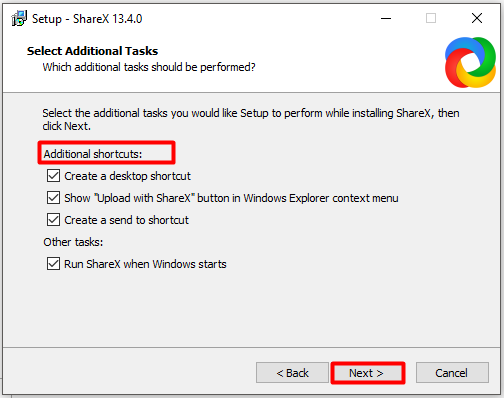Screen dimensions: 504x398
Task: Untick the Run ShareX when Windows starts checkbox
Action: point(53,264)
